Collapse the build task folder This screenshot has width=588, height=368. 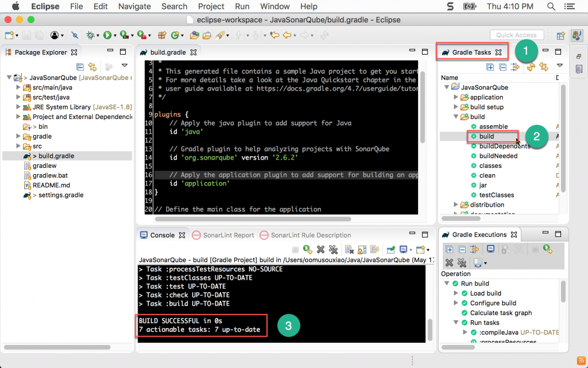pyautogui.click(x=456, y=117)
